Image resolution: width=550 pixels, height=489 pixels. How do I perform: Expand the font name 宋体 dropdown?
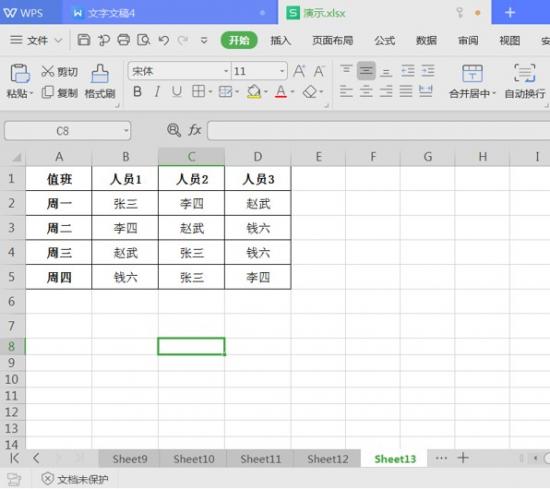click(x=226, y=71)
